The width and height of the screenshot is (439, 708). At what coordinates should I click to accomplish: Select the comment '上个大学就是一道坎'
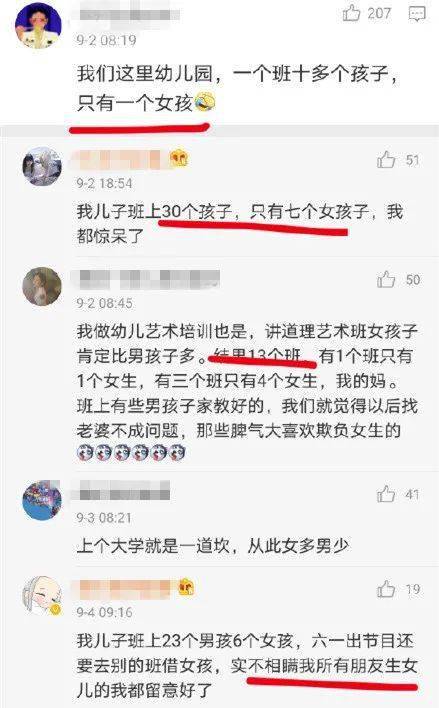pos(212,546)
